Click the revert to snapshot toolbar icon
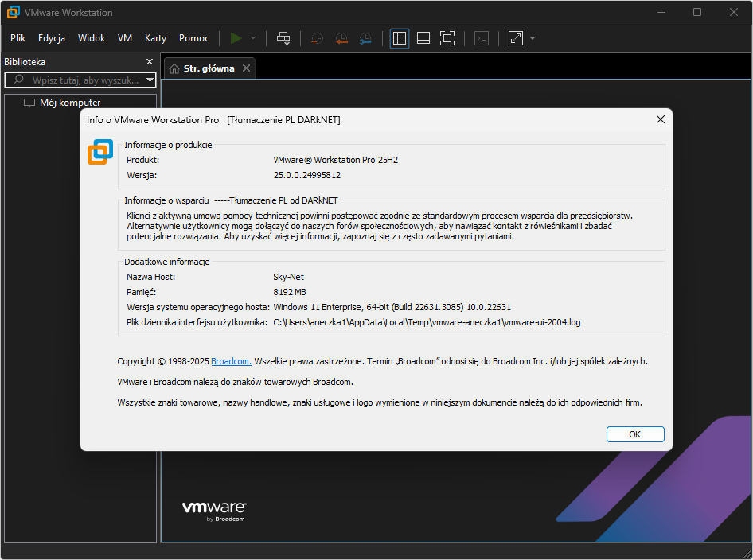The width and height of the screenshot is (753, 560). 341,38
